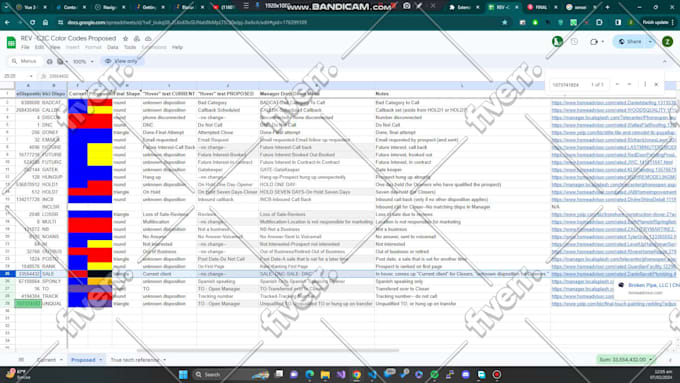Open the Help menu

pyautogui.click(x=177, y=47)
